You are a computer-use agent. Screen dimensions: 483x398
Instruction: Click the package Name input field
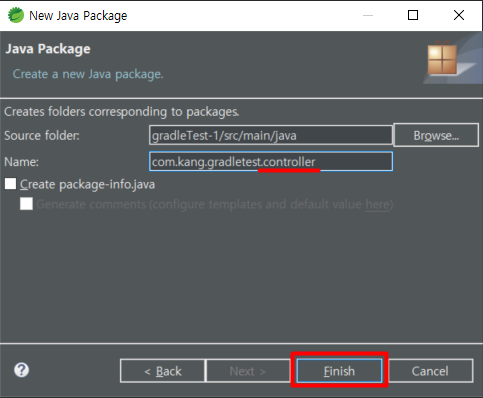(x=271, y=162)
